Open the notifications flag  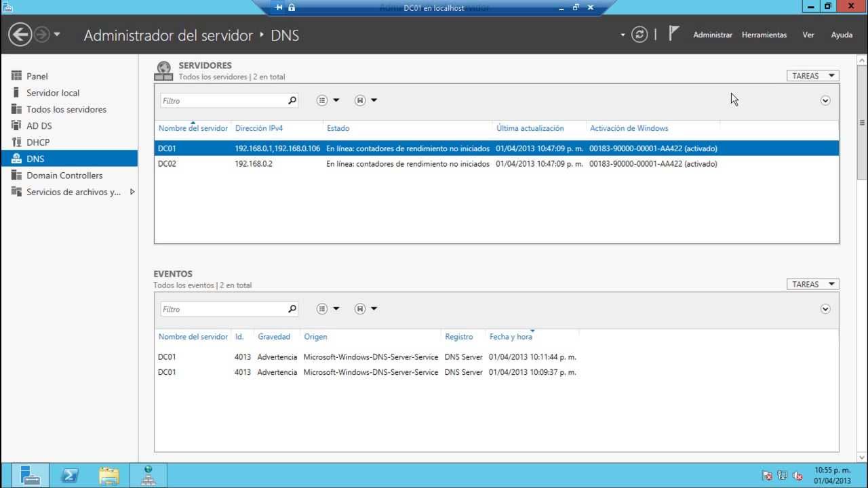pos(673,34)
